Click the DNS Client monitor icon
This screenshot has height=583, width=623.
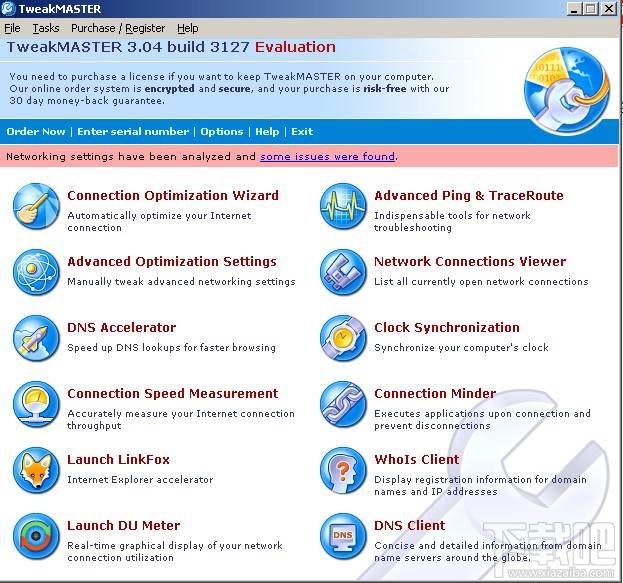[x=343, y=536]
